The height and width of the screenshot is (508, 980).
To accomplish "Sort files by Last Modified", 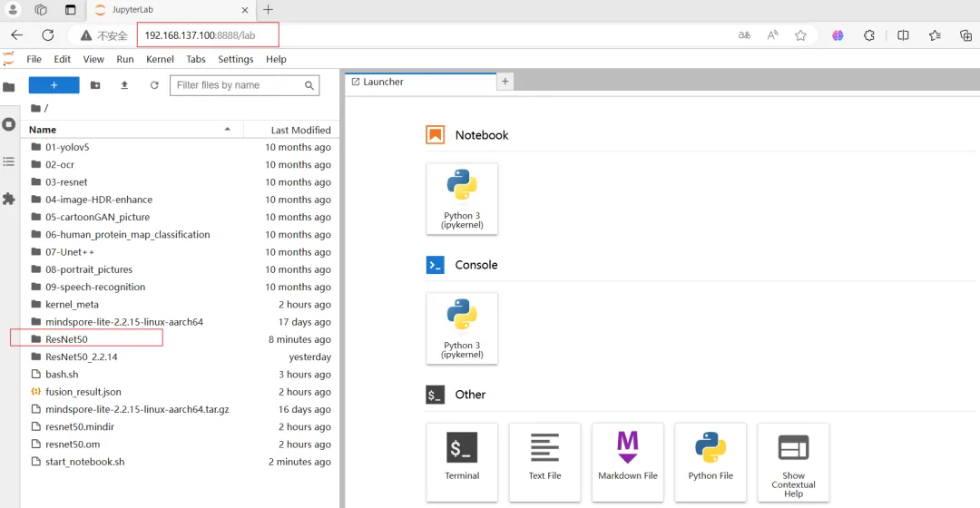I will pyautogui.click(x=300, y=130).
